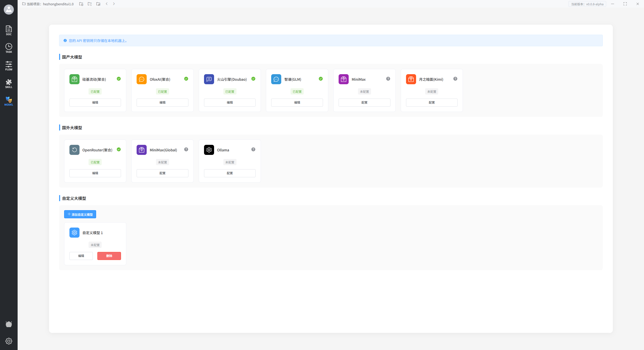
Task: Click the user avatar icon
Action: tap(9, 10)
